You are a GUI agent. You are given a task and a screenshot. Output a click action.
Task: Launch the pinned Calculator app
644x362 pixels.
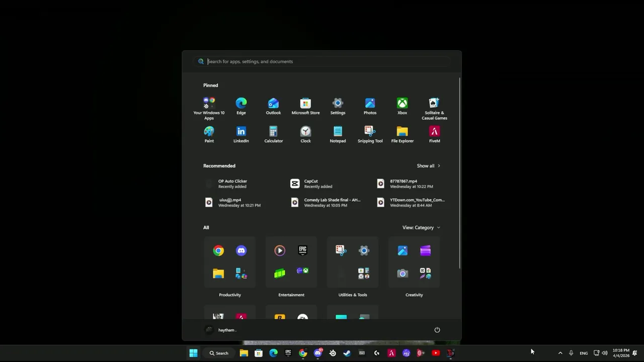click(x=273, y=134)
